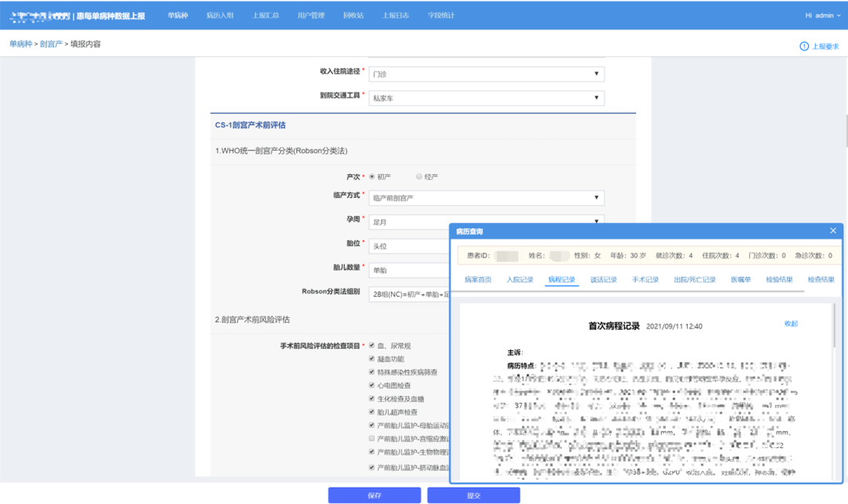Toggle the 凝血功能 checkbox
This screenshot has height=504, width=848.
(x=371, y=359)
